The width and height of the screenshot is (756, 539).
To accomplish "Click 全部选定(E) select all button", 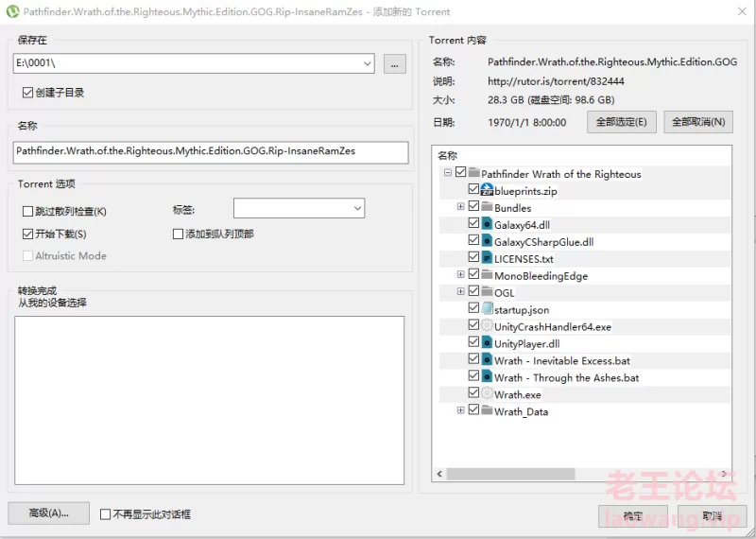I will tap(622, 122).
